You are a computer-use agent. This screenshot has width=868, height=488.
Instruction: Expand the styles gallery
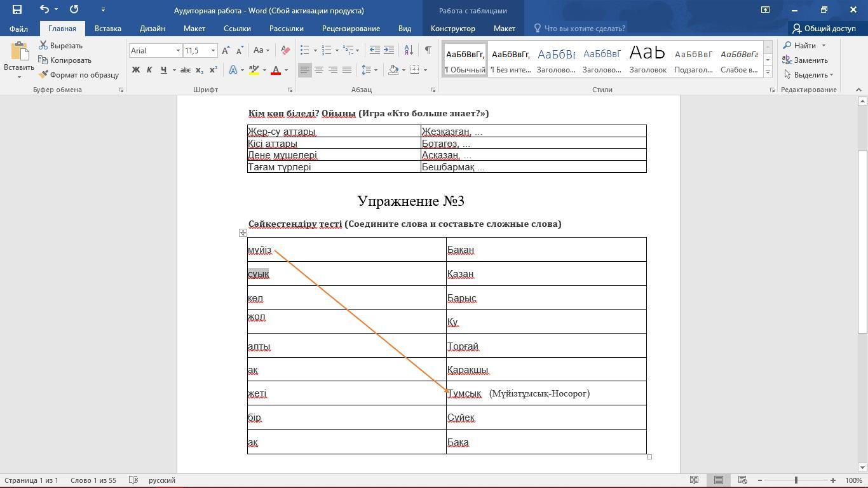(768, 72)
